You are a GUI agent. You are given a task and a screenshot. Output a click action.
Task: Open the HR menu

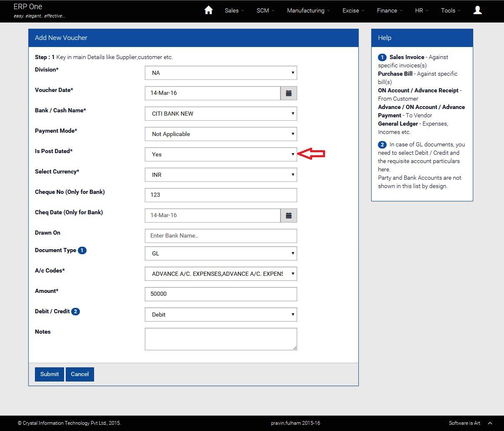coord(422,10)
